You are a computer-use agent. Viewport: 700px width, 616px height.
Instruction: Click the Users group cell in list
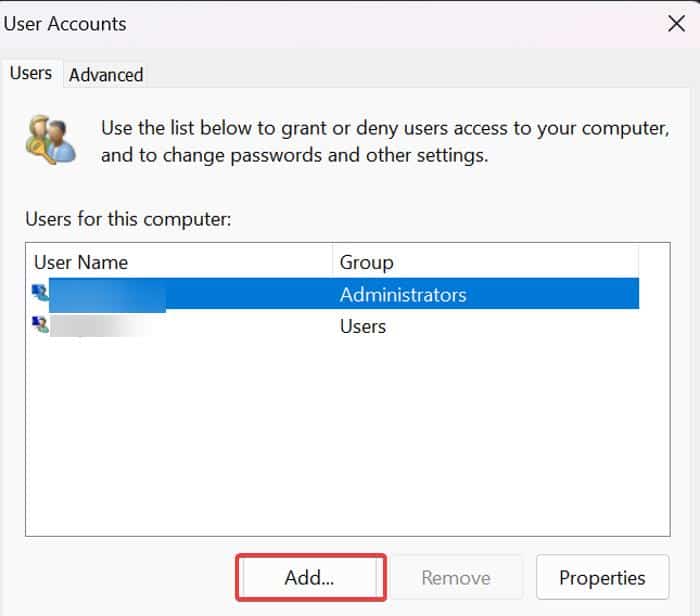coord(362,326)
